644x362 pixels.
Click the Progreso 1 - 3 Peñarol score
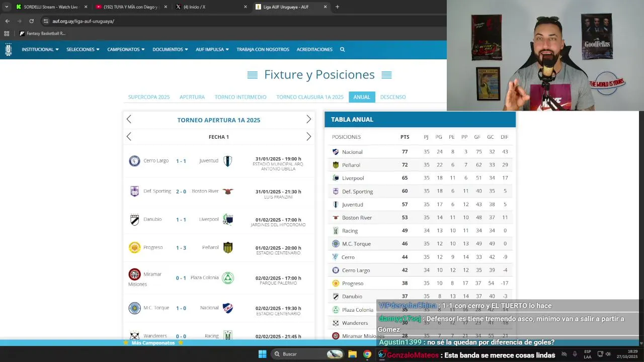coord(181,248)
